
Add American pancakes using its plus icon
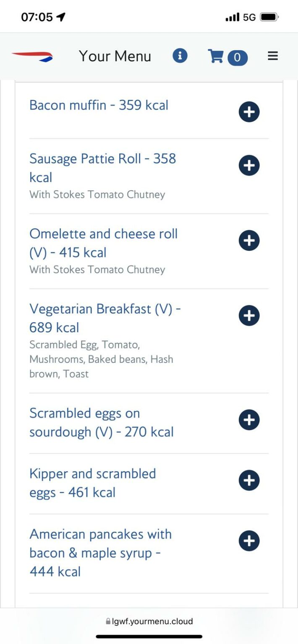249,541
